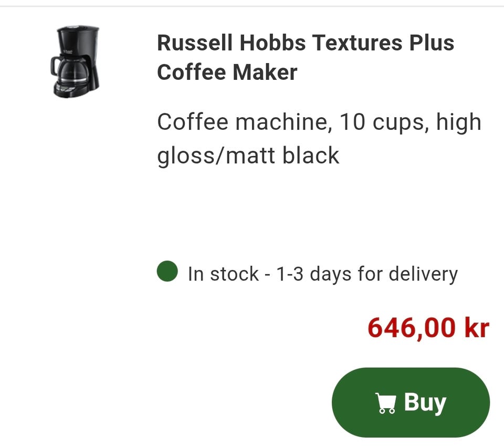Select the 646,00 kr price
504x446 pixels.
coord(428,328)
